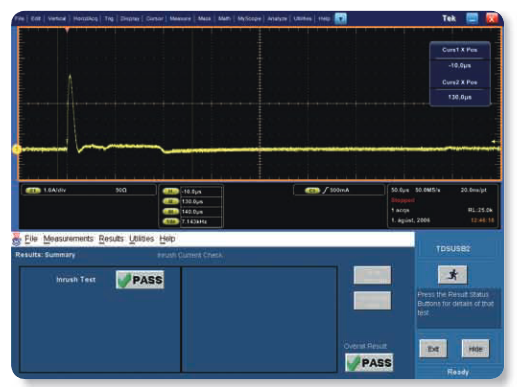Open the scope Utilities menu
Image resolution: width=517 pixels, height=387 pixels.
[x=302, y=19]
